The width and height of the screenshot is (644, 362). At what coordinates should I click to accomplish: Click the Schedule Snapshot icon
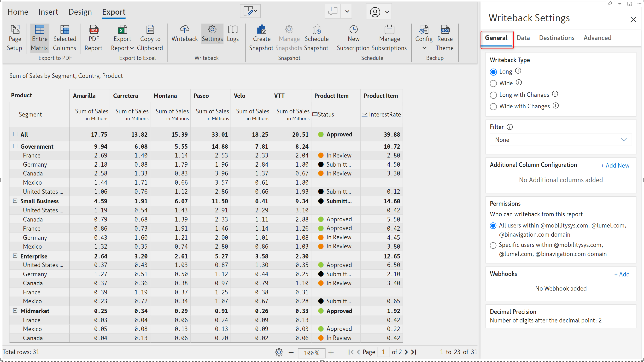(316, 30)
